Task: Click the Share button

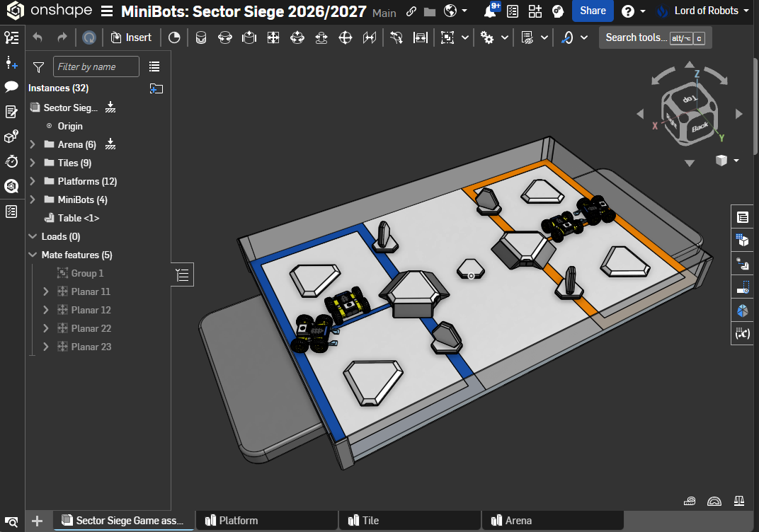Action: click(x=593, y=11)
